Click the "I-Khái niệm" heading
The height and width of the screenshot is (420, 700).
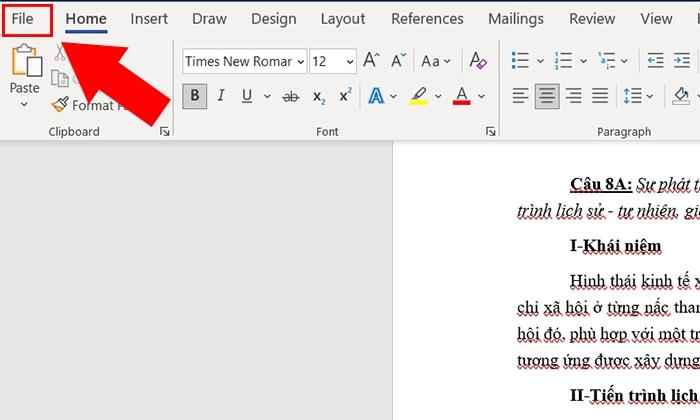(x=616, y=246)
